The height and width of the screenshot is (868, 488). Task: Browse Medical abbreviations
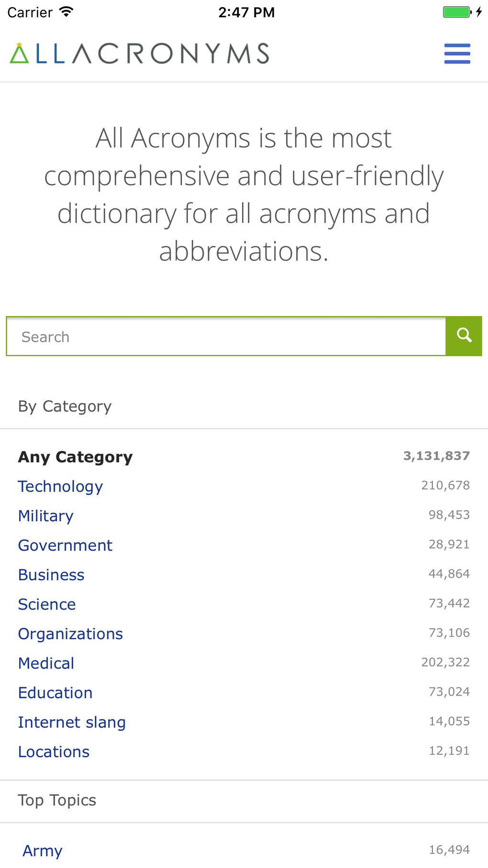pyautogui.click(x=45, y=663)
